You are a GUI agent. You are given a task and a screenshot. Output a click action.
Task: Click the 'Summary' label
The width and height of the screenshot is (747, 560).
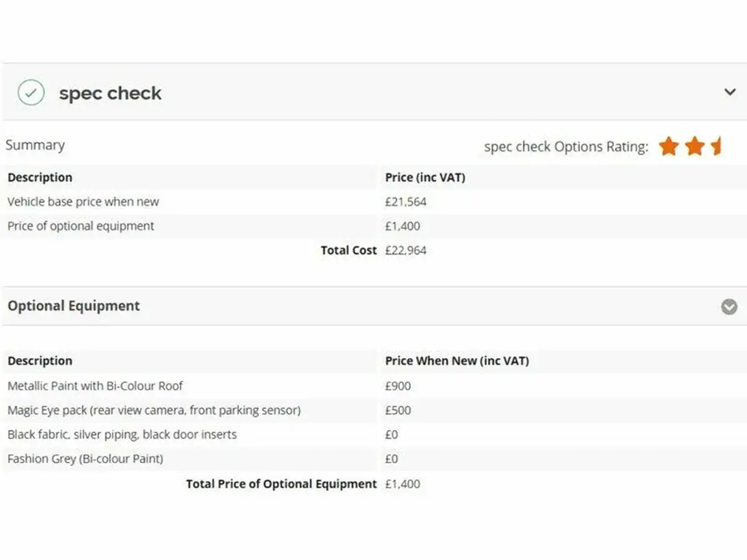tap(35, 145)
